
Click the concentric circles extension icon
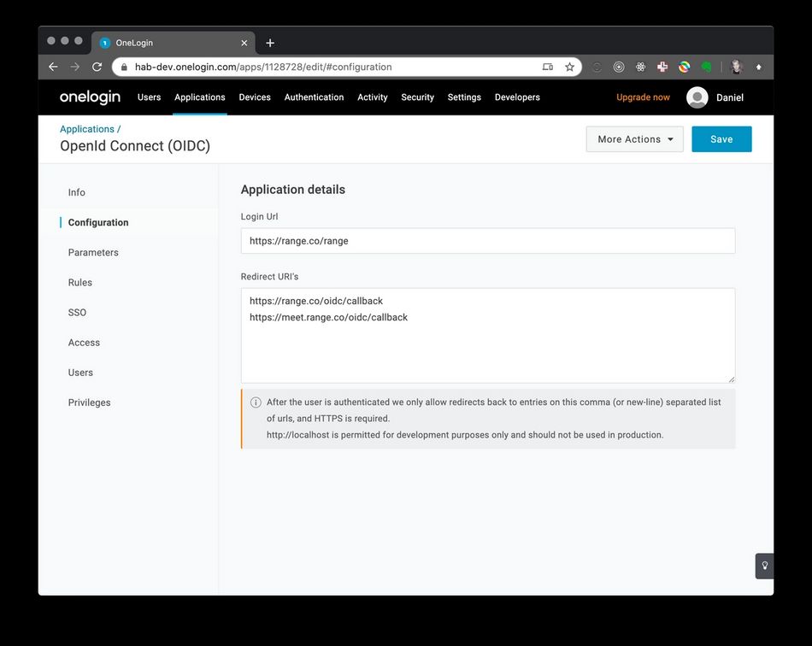(x=619, y=67)
